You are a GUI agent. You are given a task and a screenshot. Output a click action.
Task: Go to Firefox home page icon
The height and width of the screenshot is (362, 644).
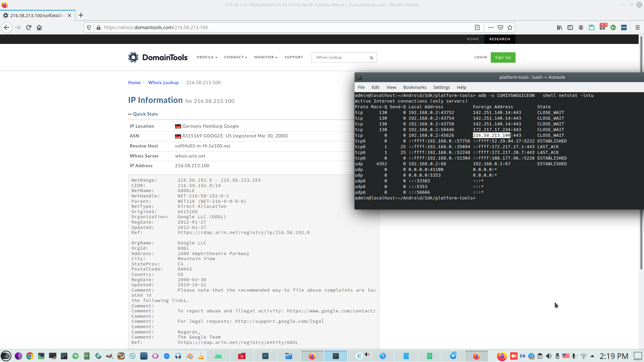pos(39,27)
